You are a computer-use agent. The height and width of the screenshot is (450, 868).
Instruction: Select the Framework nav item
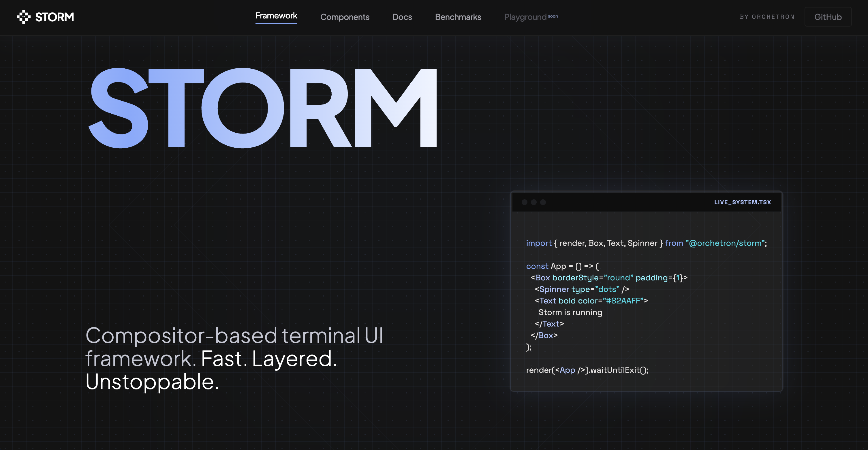[276, 16]
